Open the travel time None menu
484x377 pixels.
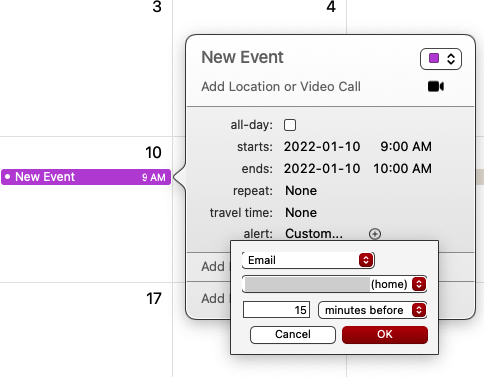coord(301,213)
